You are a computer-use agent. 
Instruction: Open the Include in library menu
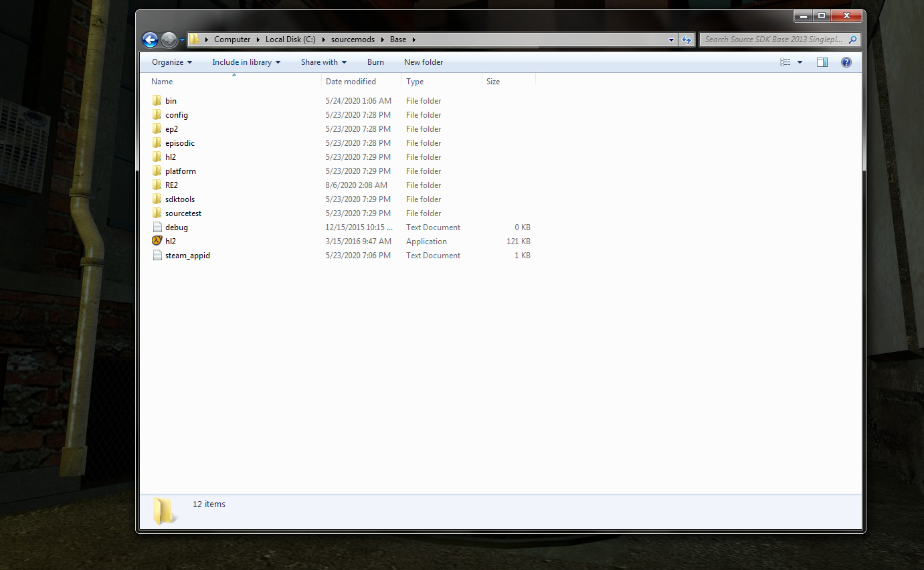[246, 62]
